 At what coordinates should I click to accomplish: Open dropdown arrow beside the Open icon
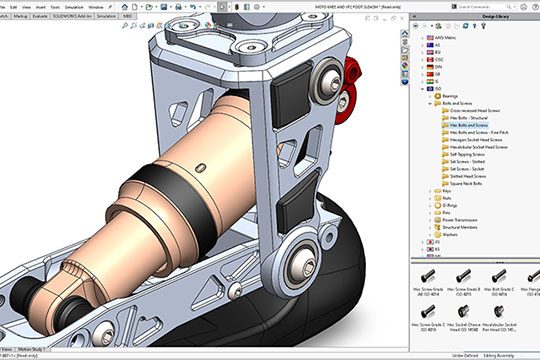coord(156,7)
